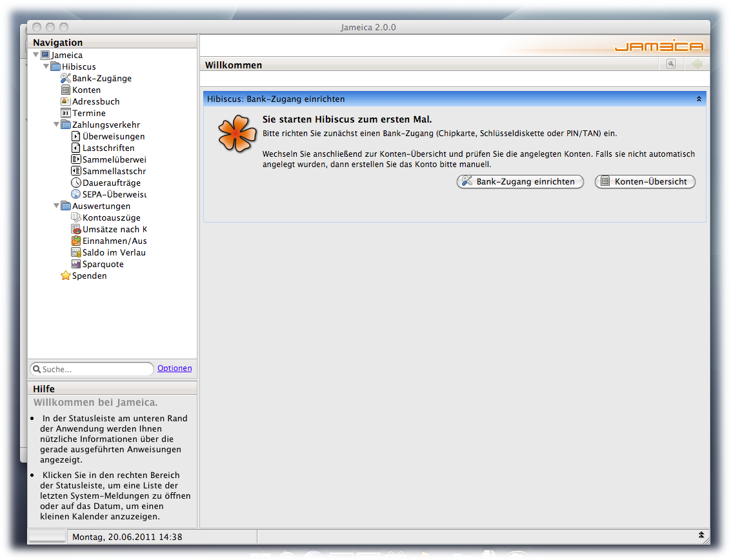Open the Konten-Übersicht button
Screen dimensions: 731x560
click(x=645, y=181)
